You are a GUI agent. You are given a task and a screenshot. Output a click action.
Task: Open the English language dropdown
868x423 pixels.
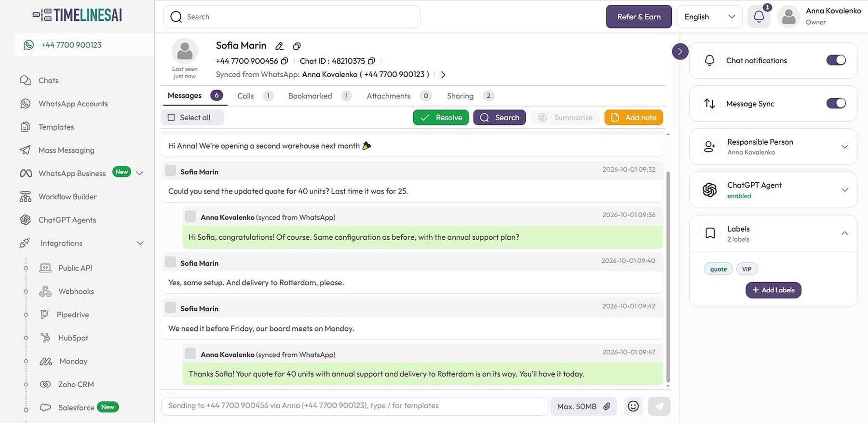[709, 17]
